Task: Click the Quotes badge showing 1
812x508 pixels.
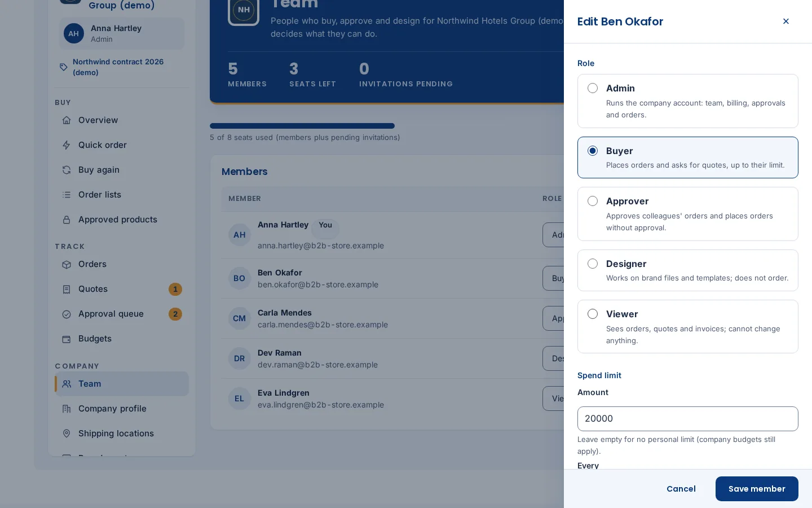Action: tap(175, 289)
